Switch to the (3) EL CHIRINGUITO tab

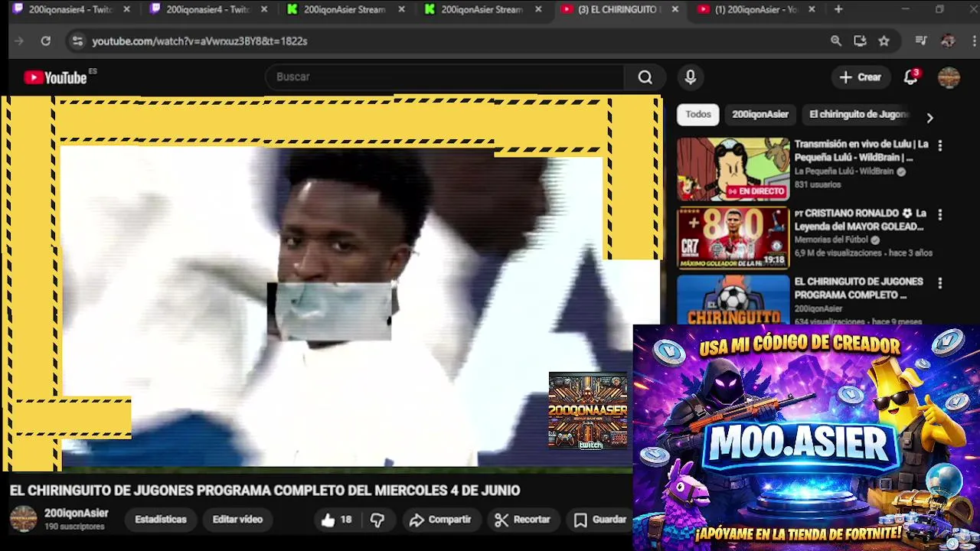coord(616,10)
